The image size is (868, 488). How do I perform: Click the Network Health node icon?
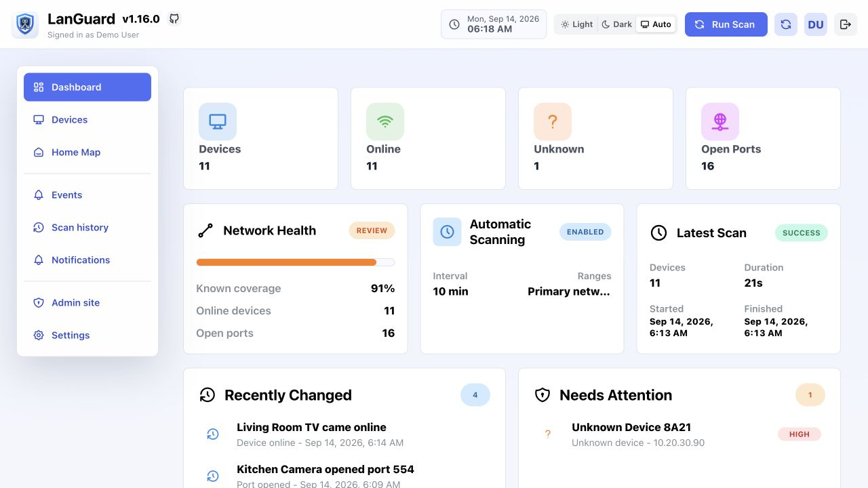[x=205, y=230]
